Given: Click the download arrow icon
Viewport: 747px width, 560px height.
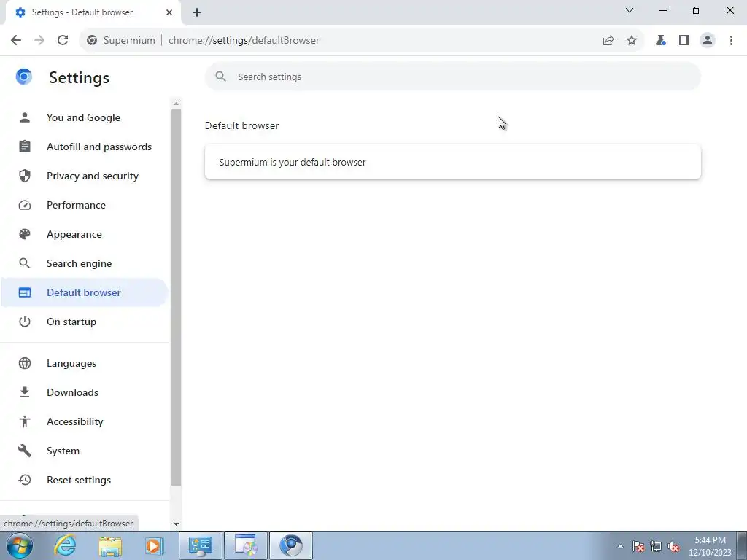Looking at the screenshot, I should (25, 392).
